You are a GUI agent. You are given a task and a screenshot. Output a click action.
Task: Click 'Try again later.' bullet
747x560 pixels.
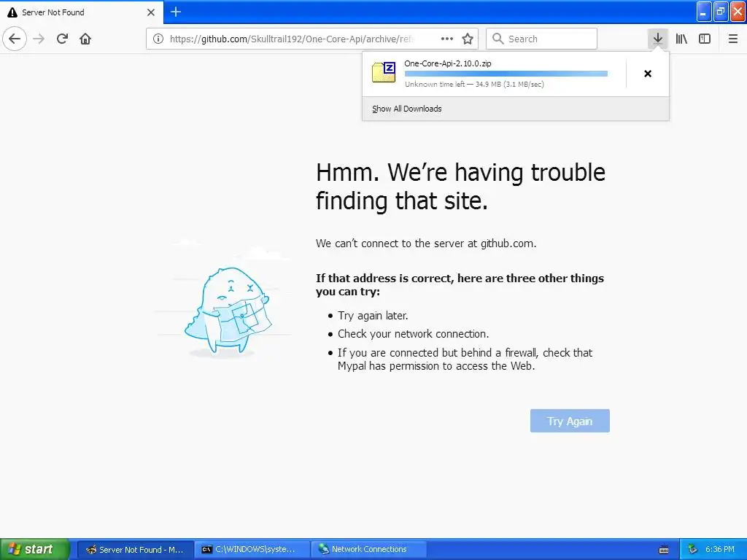tap(373, 316)
